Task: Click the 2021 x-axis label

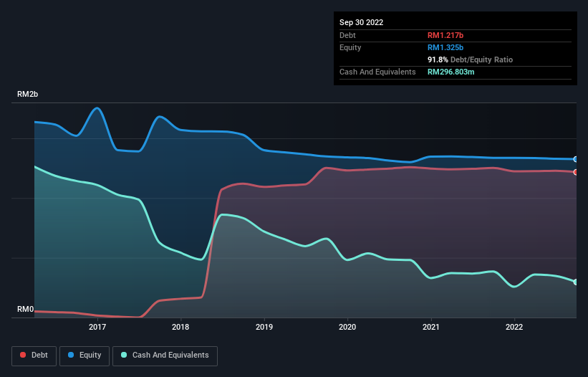Action: click(x=431, y=327)
